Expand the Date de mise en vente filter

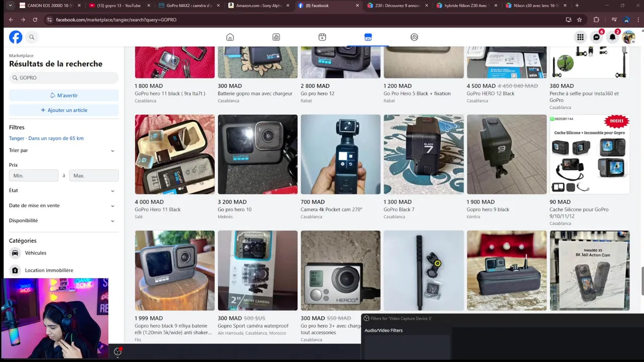[64, 206]
